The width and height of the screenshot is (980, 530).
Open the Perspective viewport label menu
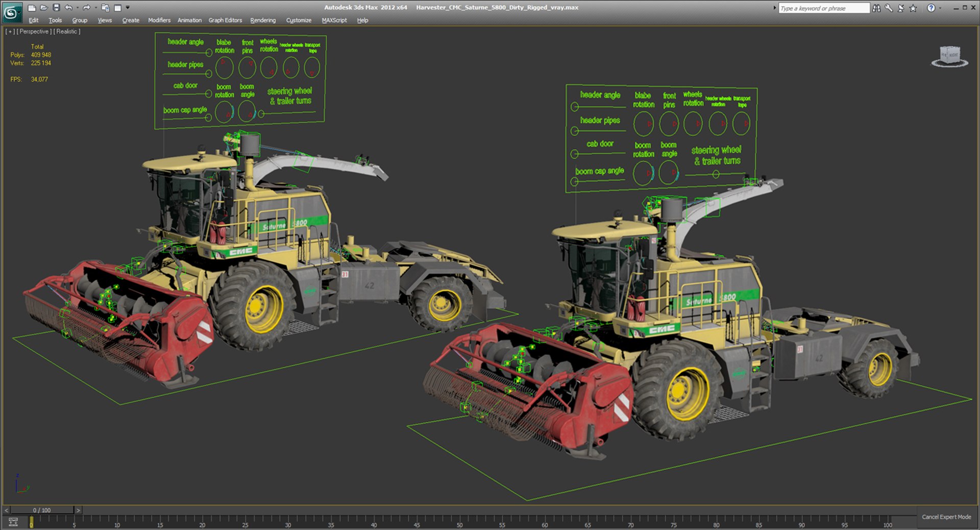point(34,32)
